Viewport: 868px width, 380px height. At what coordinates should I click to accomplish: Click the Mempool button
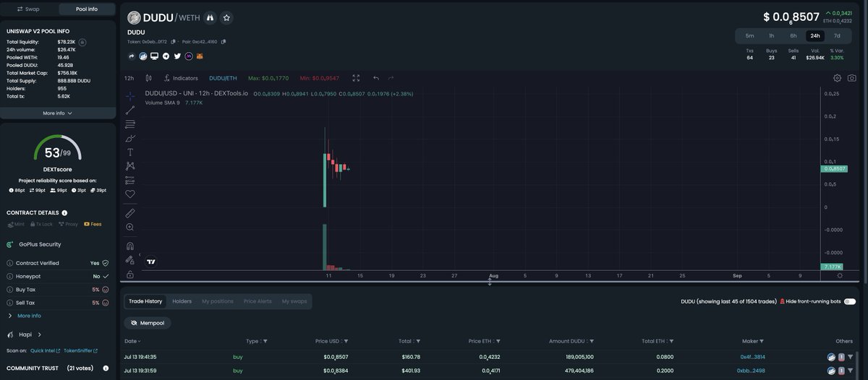click(148, 323)
